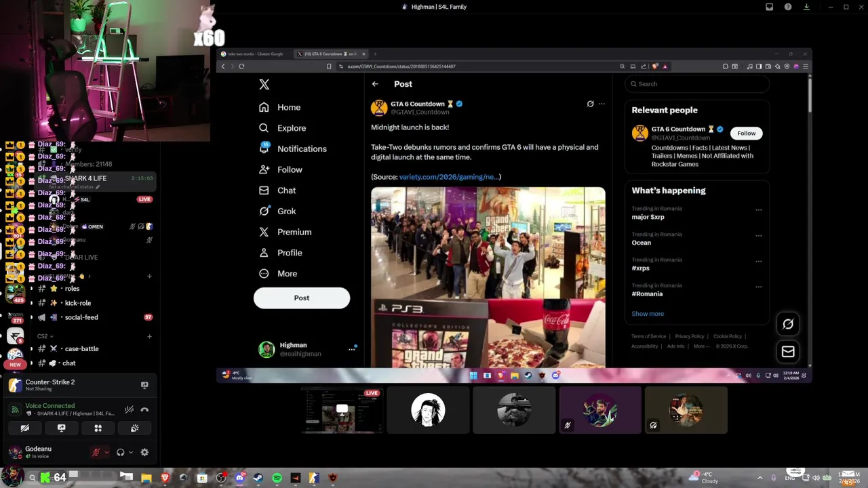This screenshot has width=868, height=488.
Task: Click the white Post button
Action: point(302,298)
